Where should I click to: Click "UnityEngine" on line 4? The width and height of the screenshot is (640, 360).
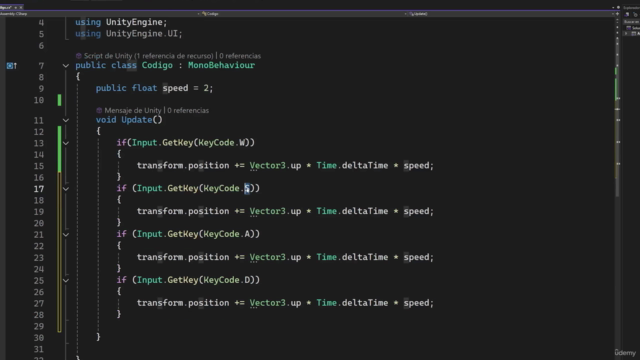[134, 22]
